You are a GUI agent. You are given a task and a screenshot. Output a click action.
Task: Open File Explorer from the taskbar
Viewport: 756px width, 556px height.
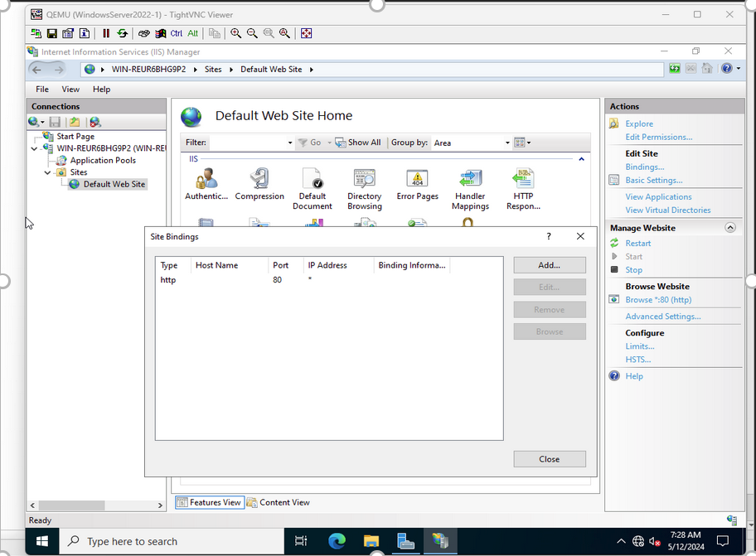[371, 542]
